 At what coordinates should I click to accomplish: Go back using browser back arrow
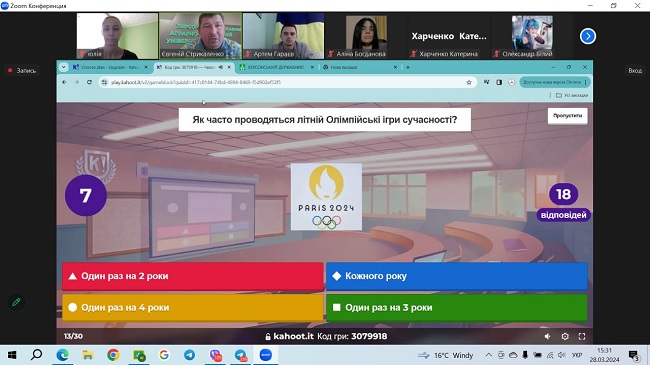[64, 82]
